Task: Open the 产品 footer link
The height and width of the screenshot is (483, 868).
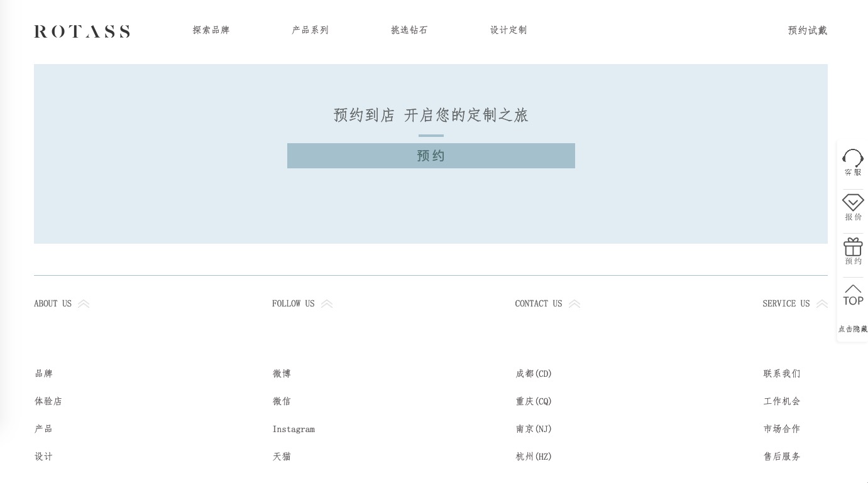Action: (x=44, y=429)
